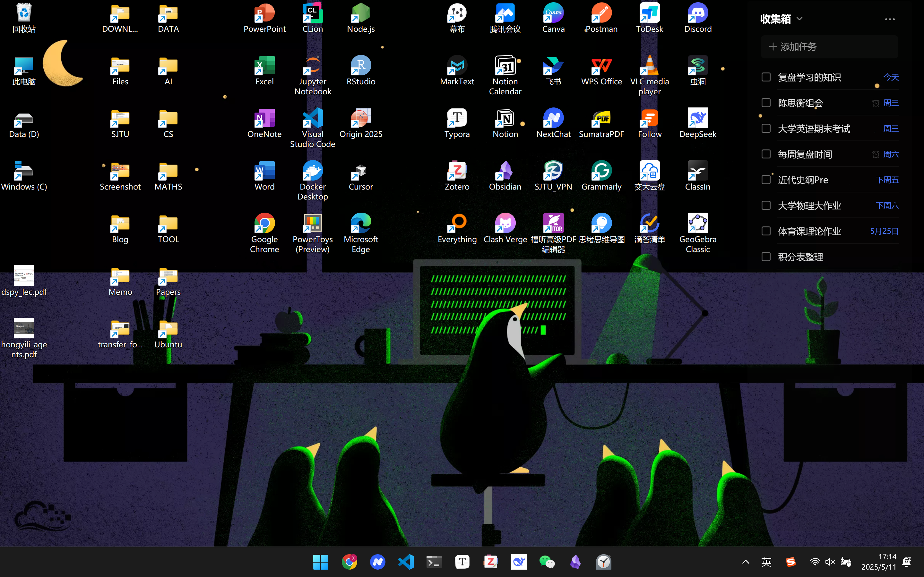Unmute via the volume tray icon
The height and width of the screenshot is (577, 924).
(830, 562)
